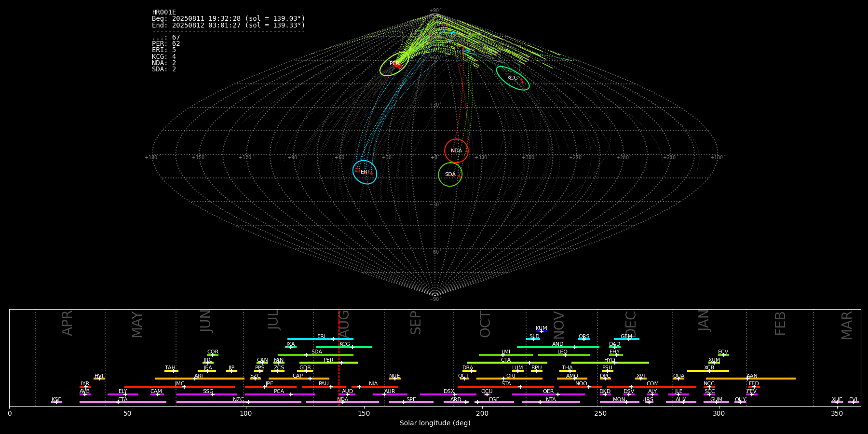Click the LYR shower bar
This screenshot has height=434, width=868.
click(x=85, y=386)
